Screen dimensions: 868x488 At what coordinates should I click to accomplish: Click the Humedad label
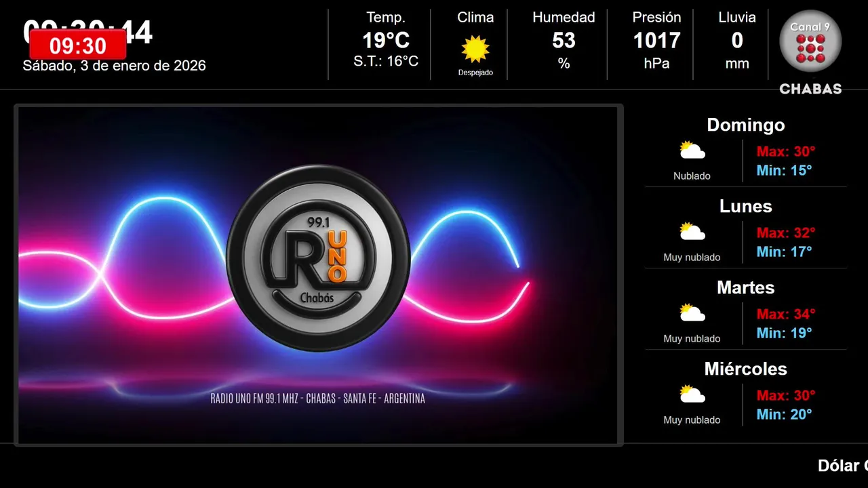pyautogui.click(x=564, y=18)
